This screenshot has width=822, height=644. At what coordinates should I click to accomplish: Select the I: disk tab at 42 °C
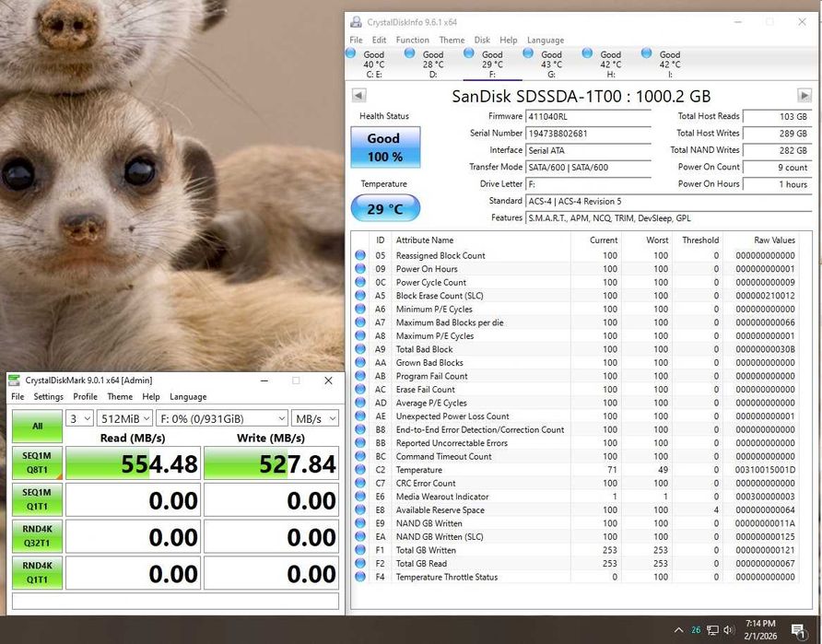pyautogui.click(x=670, y=64)
